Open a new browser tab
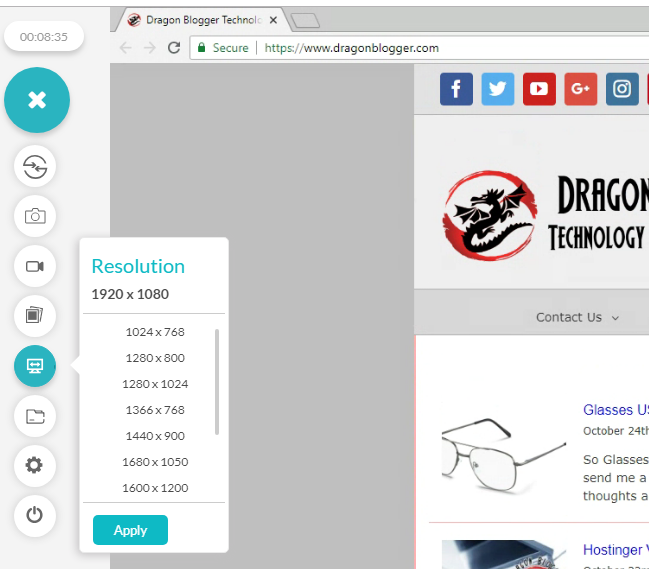Screen dimensions: 649x569 [305, 20]
